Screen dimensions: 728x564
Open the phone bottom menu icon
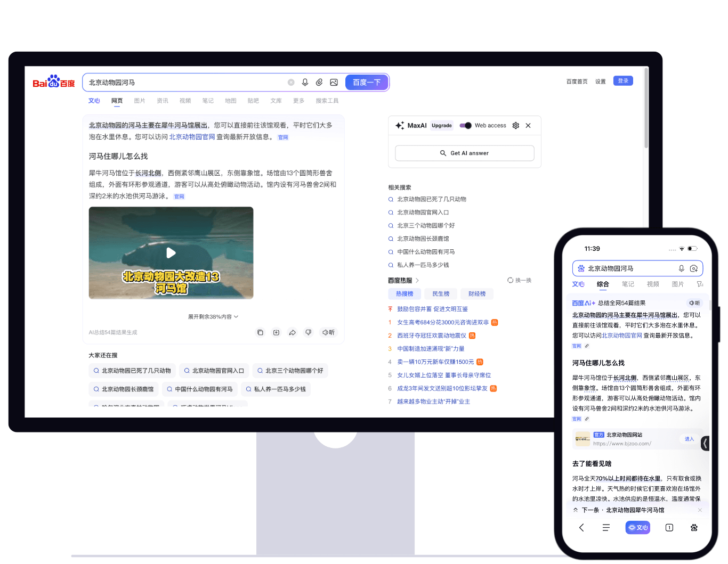coord(606,527)
